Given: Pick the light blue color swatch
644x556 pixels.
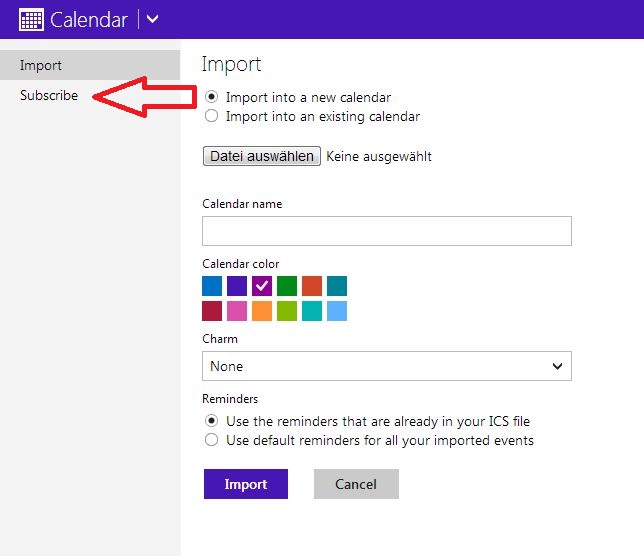Looking at the screenshot, I should click(x=337, y=311).
